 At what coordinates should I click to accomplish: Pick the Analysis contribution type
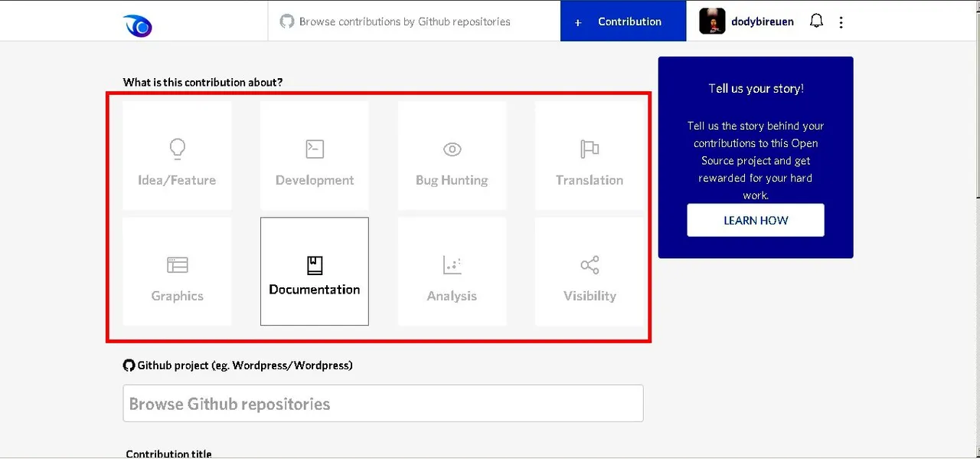pos(452,271)
